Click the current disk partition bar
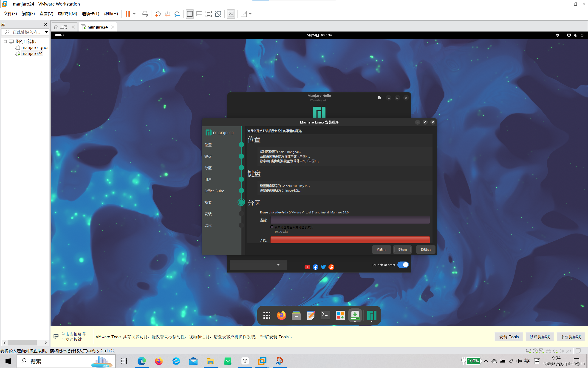588x368 pixels. 350,220
